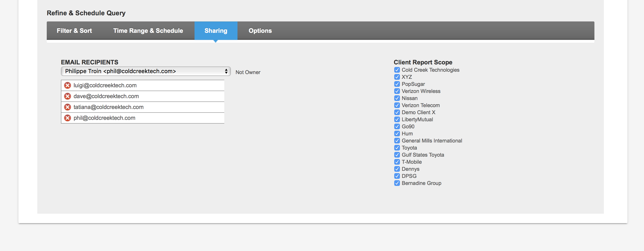Click luigi@coldcreektech.com email text
Viewport: 644px width, 251px height.
click(105, 85)
